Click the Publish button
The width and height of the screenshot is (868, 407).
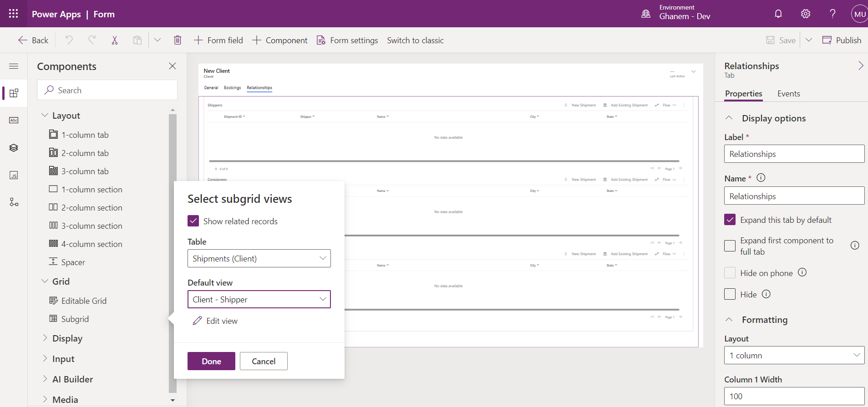click(842, 40)
